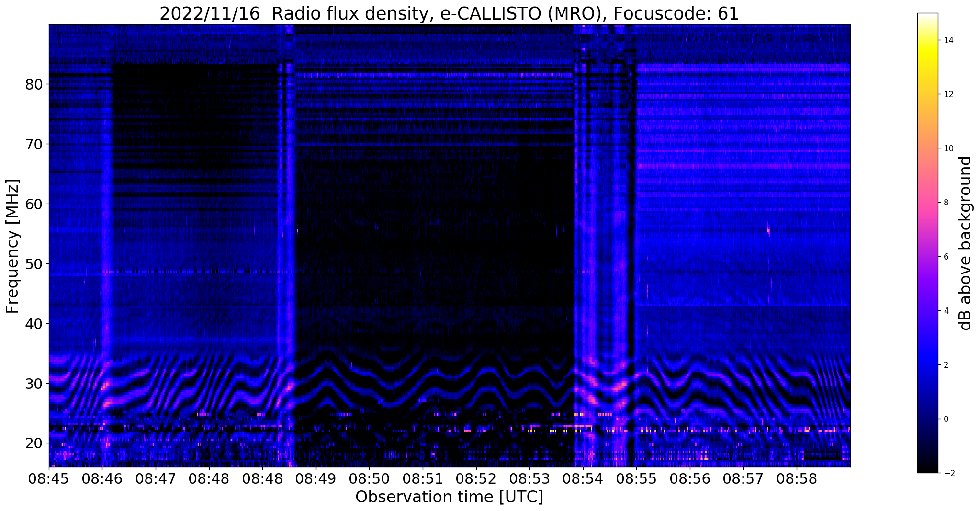The width and height of the screenshot is (980, 511).
Task: Click the 40 tick on frequency axis
Action: pyautogui.click(x=34, y=324)
